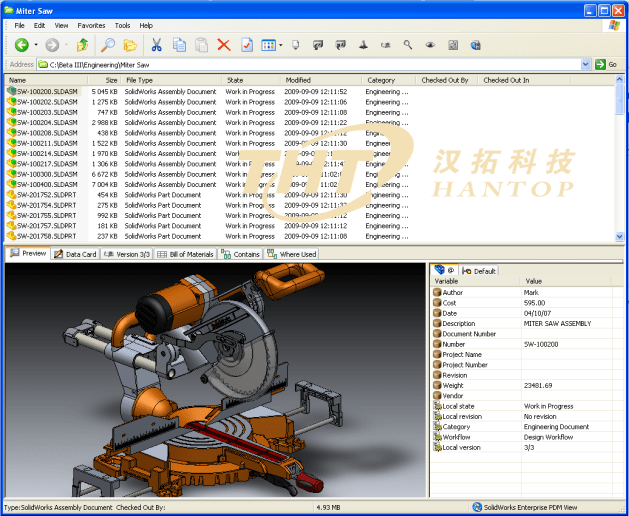Open the Help menu

click(146, 25)
